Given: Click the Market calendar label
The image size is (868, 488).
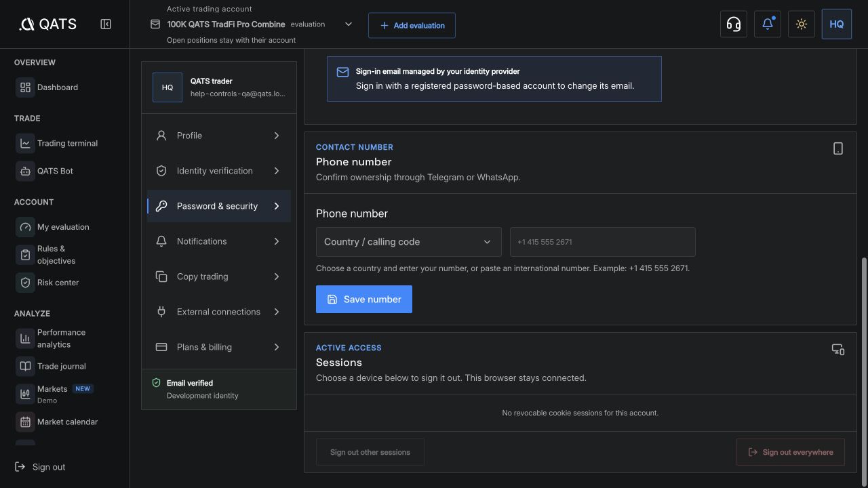Looking at the screenshot, I should click(x=68, y=422).
